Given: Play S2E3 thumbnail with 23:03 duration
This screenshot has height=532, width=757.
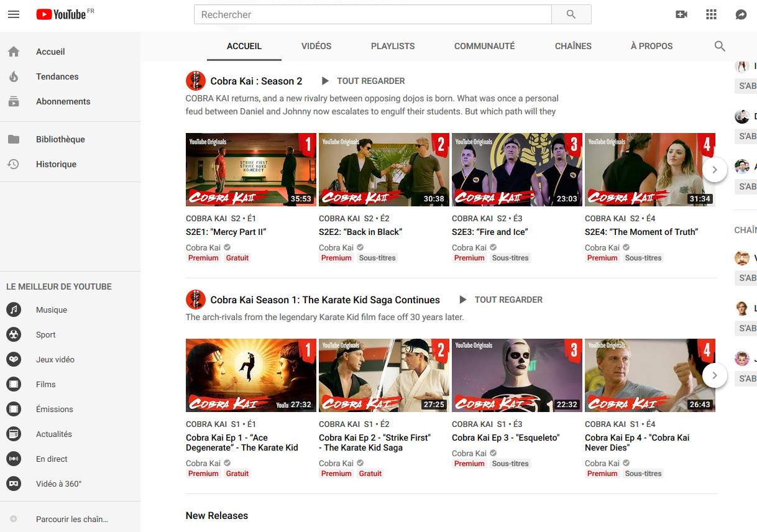Looking at the screenshot, I should [517, 170].
